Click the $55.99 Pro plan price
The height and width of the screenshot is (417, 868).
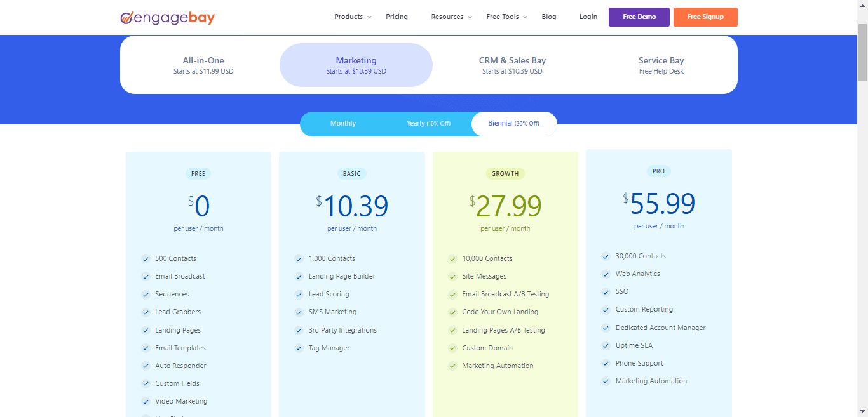[x=659, y=203]
